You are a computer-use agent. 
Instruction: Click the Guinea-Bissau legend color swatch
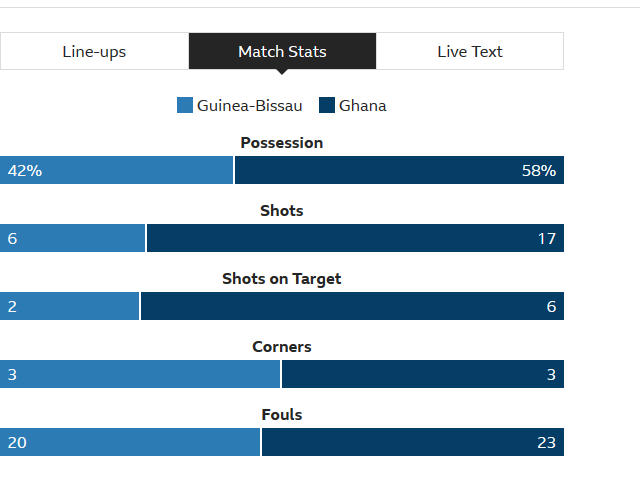185,105
